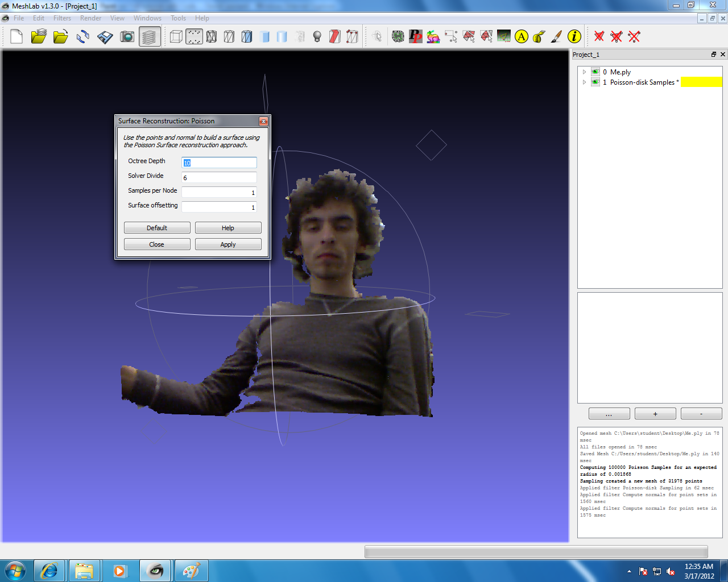Open the yellow info icon tool
This screenshot has width=728, height=582.
[x=574, y=37]
